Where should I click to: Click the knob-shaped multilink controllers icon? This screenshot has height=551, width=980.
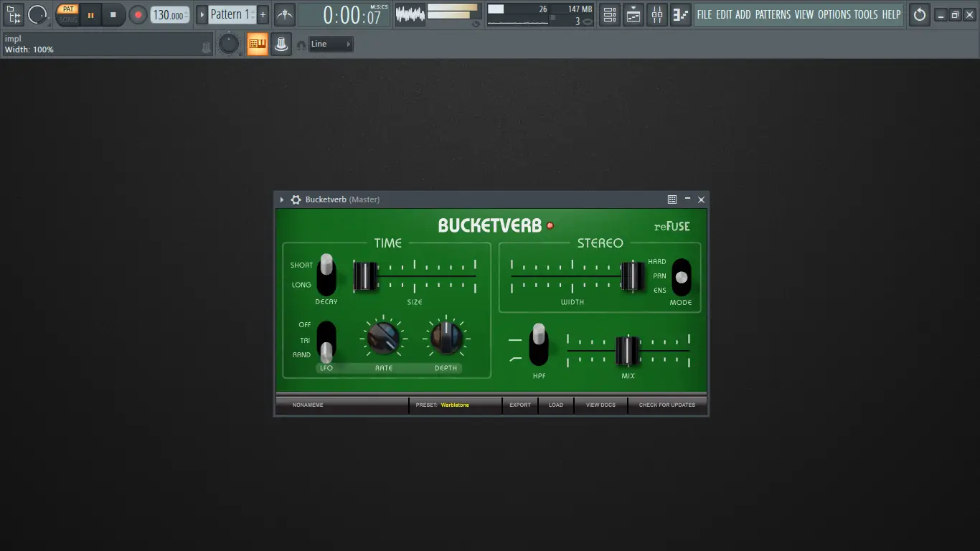click(x=281, y=44)
